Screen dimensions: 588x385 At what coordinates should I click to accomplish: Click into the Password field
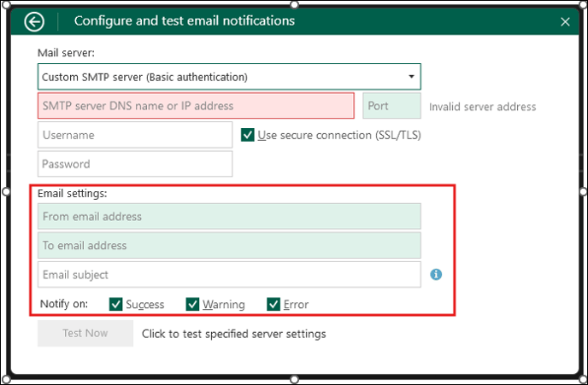[135, 164]
